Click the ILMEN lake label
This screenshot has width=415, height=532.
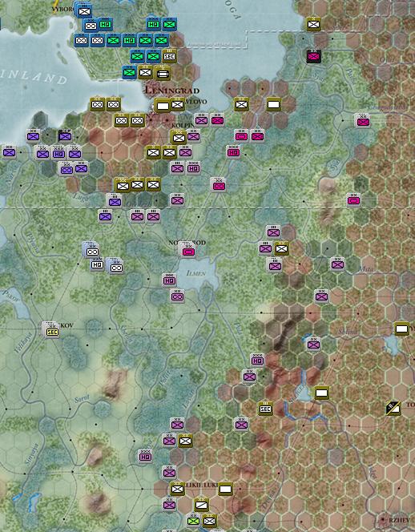point(195,272)
